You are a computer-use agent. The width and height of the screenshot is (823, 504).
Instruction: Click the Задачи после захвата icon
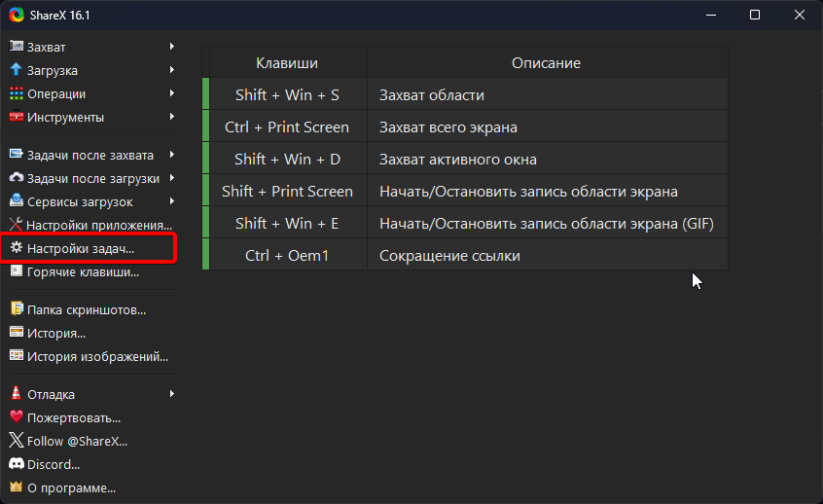pos(17,155)
